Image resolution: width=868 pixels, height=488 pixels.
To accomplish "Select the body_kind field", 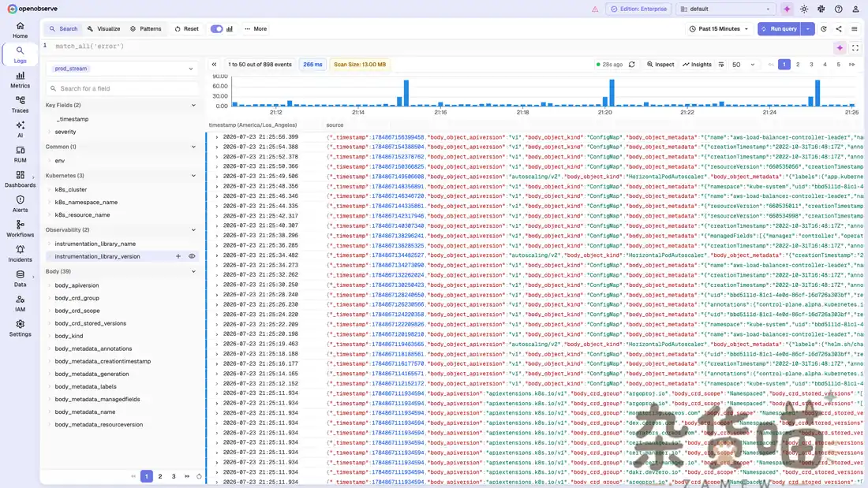I will point(69,336).
